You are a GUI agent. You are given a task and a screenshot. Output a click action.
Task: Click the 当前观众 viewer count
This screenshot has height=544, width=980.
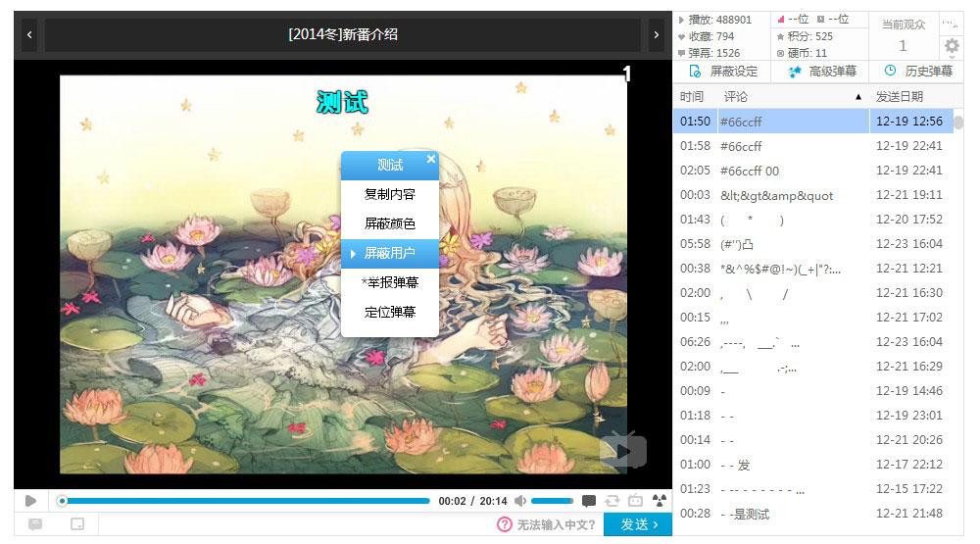point(904,35)
